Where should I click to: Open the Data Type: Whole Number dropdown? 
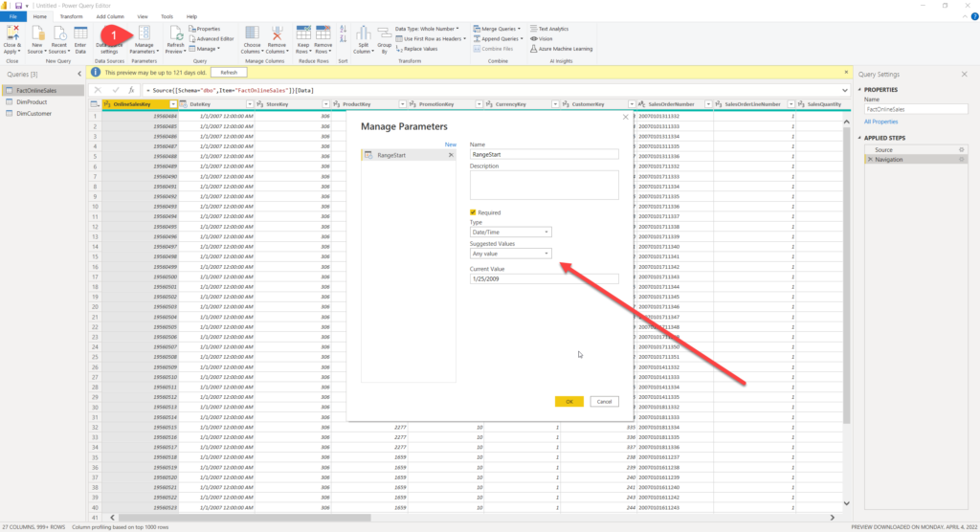[427, 29]
